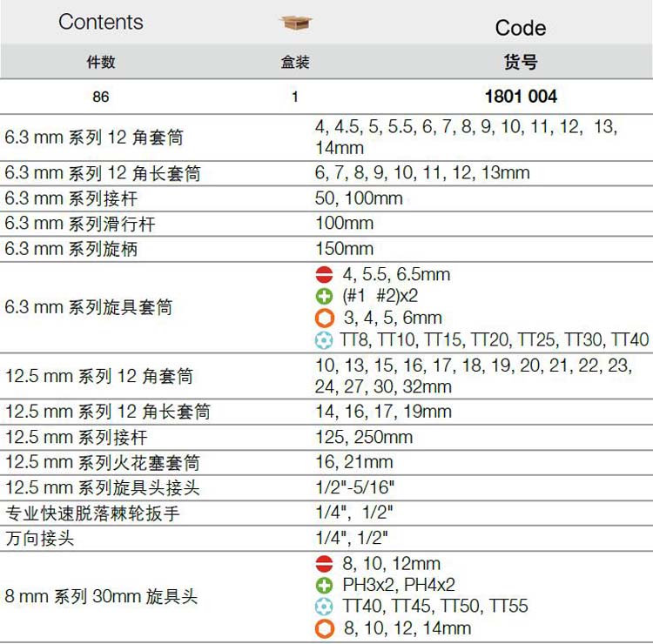Select the green Phillips icon beside PH3x2, PH4x2
The width and height of the screenshot is (653, 644).
click(x=324, y=585)
